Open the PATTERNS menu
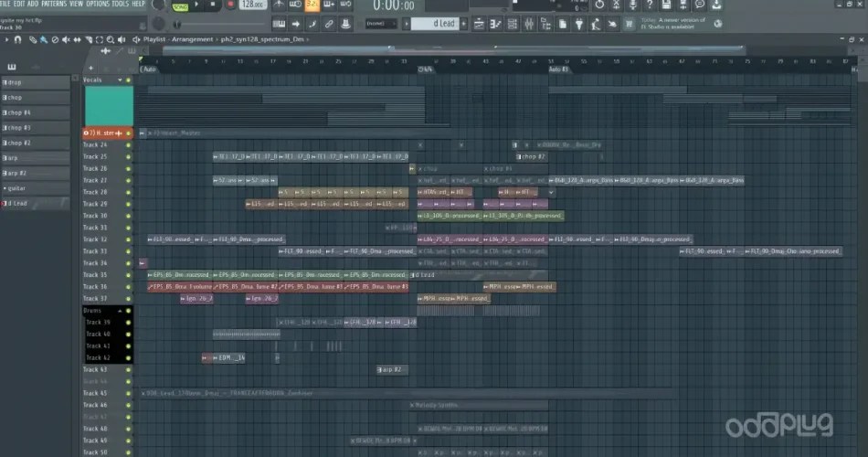This screenshot has width=868, height=457. [54, 4]
